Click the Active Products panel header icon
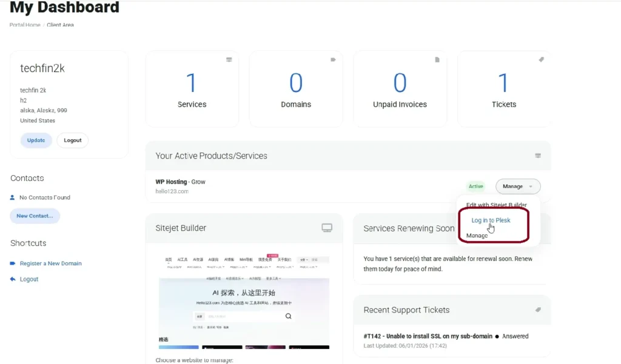Viewport: 621px width, 364px height. 538,156
